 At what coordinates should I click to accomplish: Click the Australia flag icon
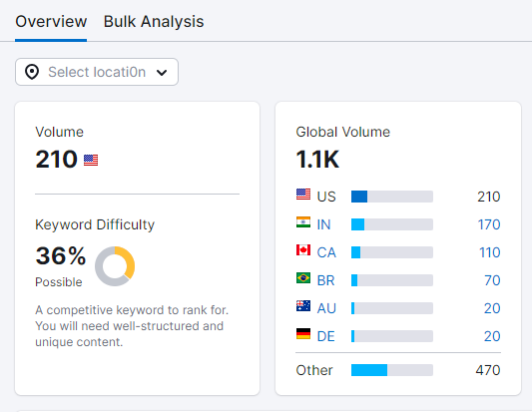coord(303,306)
